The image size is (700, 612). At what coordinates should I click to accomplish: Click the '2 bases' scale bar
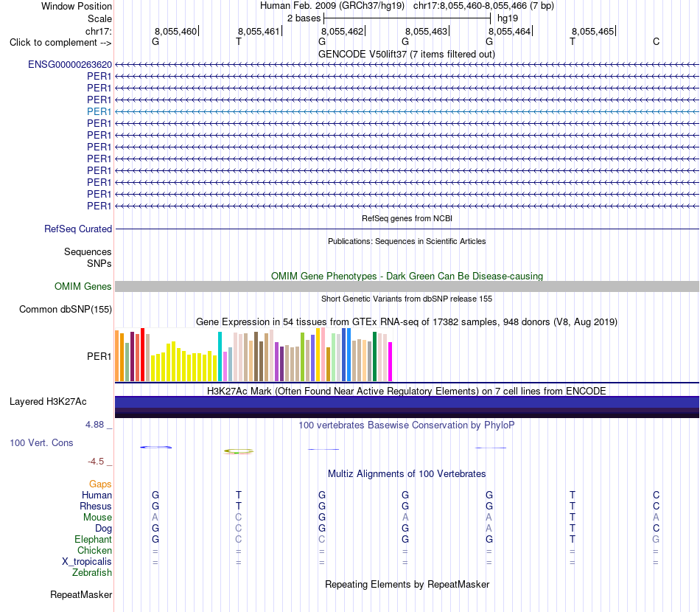click(x=407, y=18)
